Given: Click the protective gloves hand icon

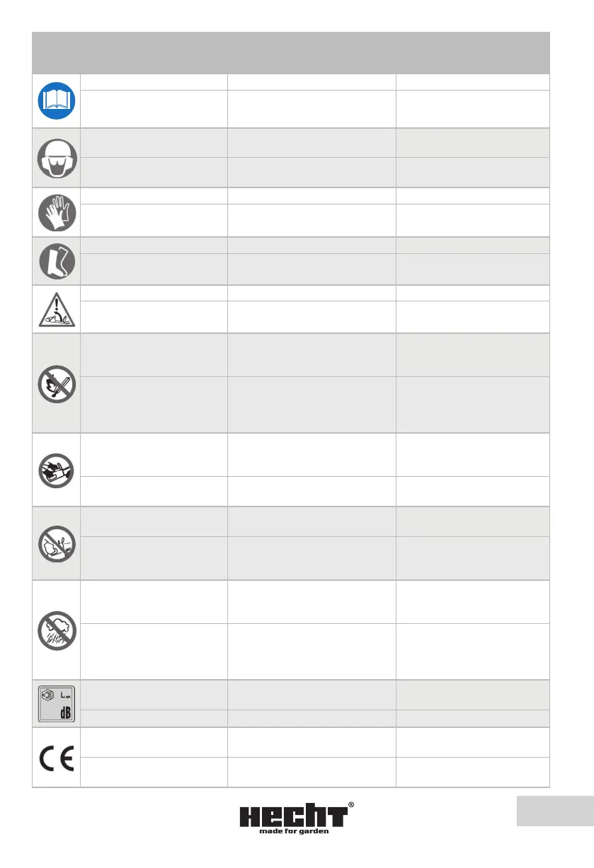Looking at the screenshot, I should click(x=58, y=213).
